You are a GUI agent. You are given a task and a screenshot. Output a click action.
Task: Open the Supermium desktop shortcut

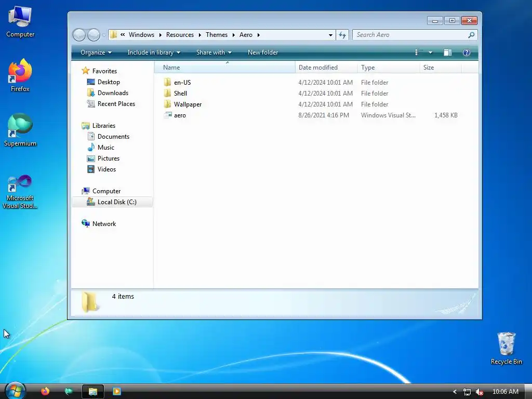20,130
